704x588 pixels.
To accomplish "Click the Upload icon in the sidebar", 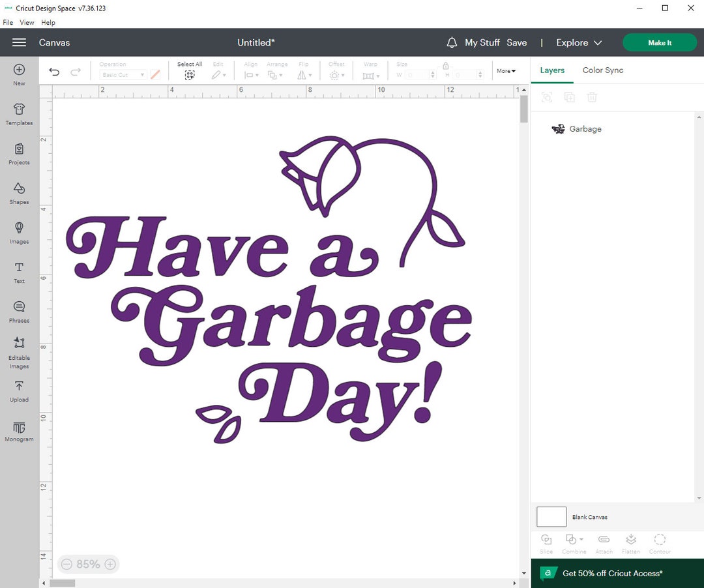I will click(19, 390).
